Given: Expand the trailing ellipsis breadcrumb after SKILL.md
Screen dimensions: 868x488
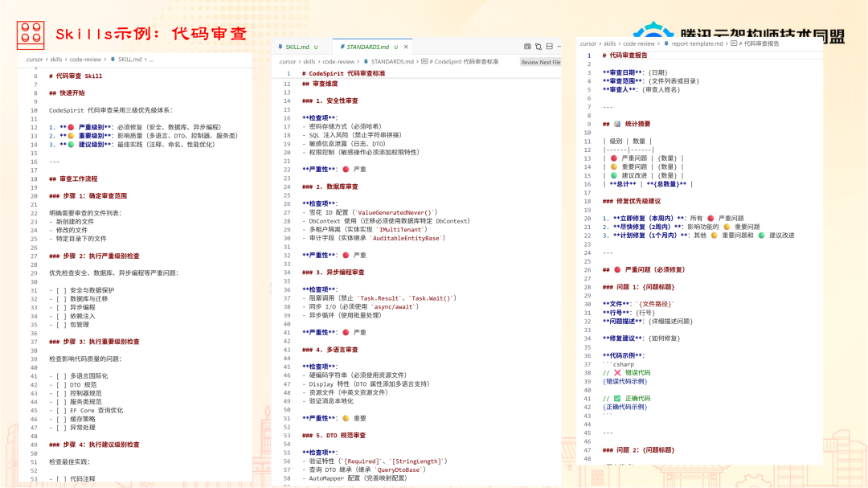Looking at the screenshot, I should pyautogui.click(x=151, y=59).
